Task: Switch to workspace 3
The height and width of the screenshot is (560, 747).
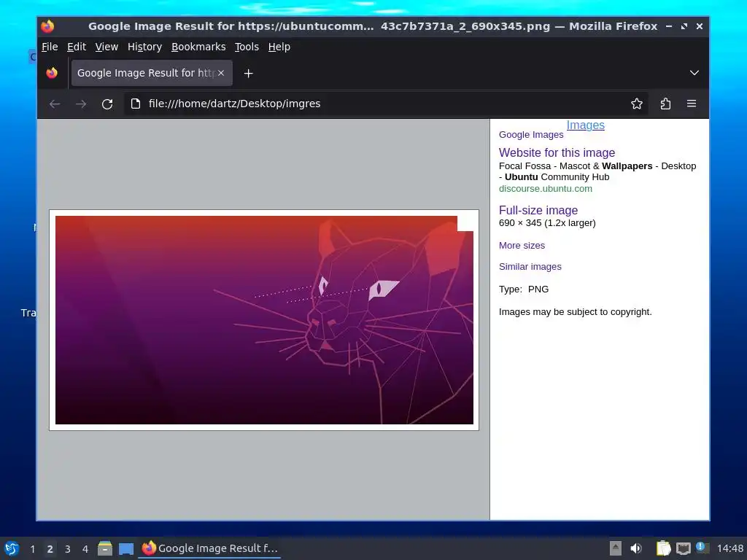Action: click(x=67, y=549)
